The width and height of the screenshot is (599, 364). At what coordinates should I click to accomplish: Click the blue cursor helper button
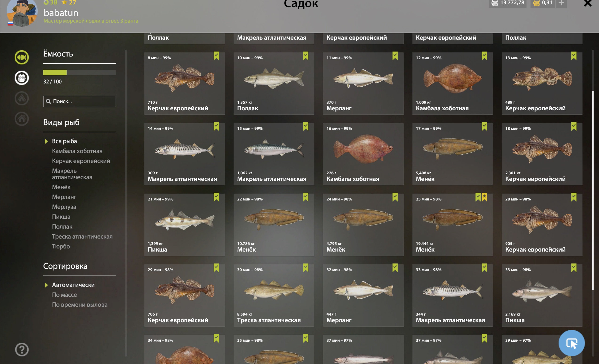tap(571, 343)
